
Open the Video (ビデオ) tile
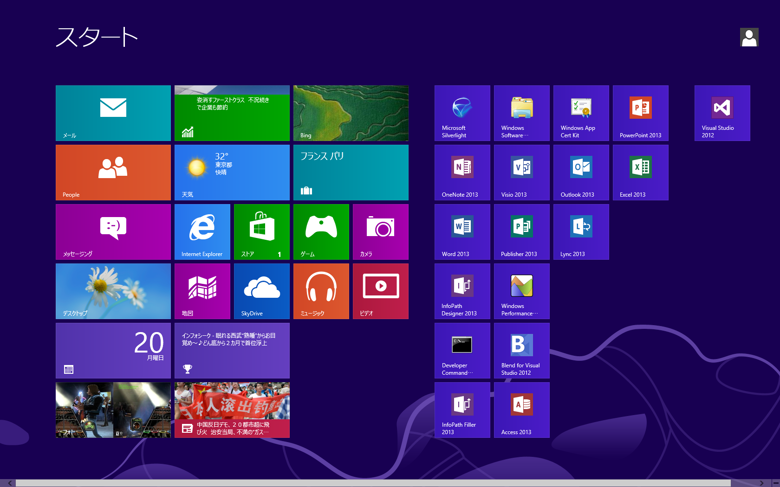381,291
